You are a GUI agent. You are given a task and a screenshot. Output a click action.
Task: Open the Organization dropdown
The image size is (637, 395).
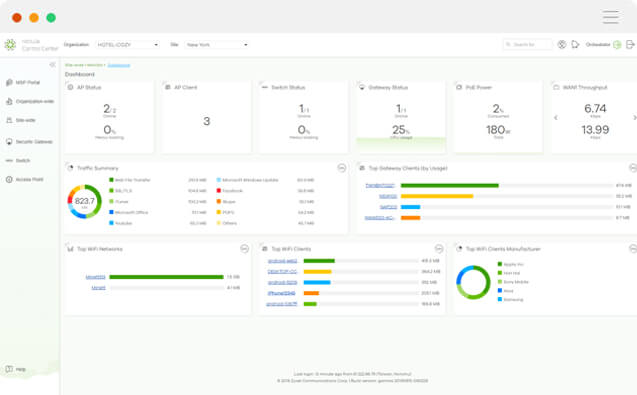point(128,44)
